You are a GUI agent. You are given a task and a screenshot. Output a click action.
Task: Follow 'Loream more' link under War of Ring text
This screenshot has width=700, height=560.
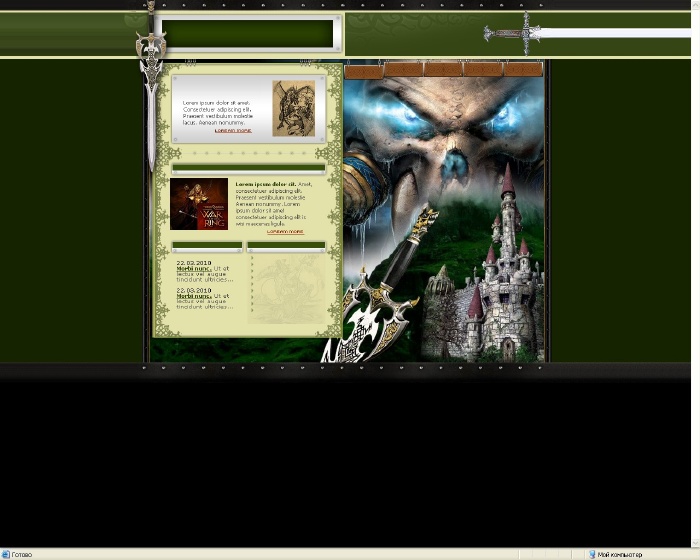[x=285, y=232]
